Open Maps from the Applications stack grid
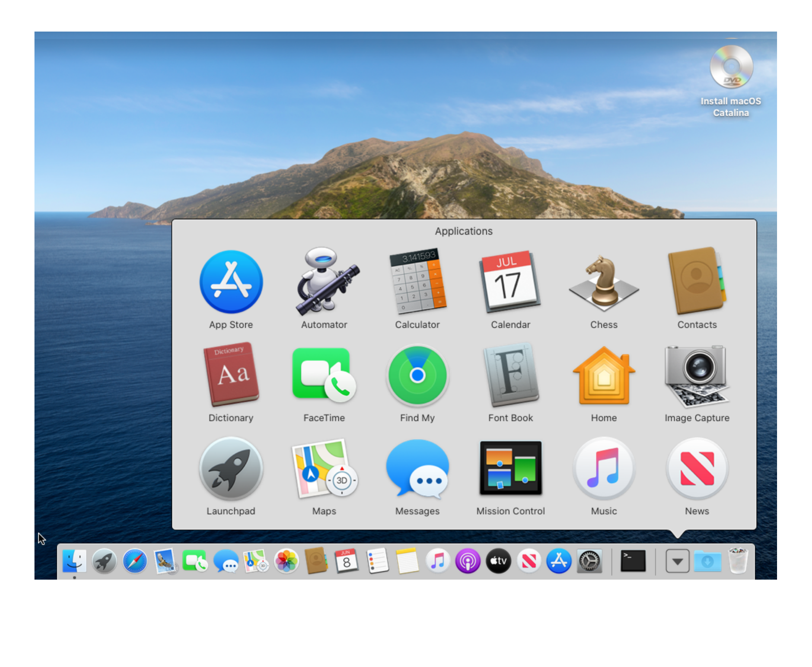Screen dimensions: 812x667 coord(324,468)
